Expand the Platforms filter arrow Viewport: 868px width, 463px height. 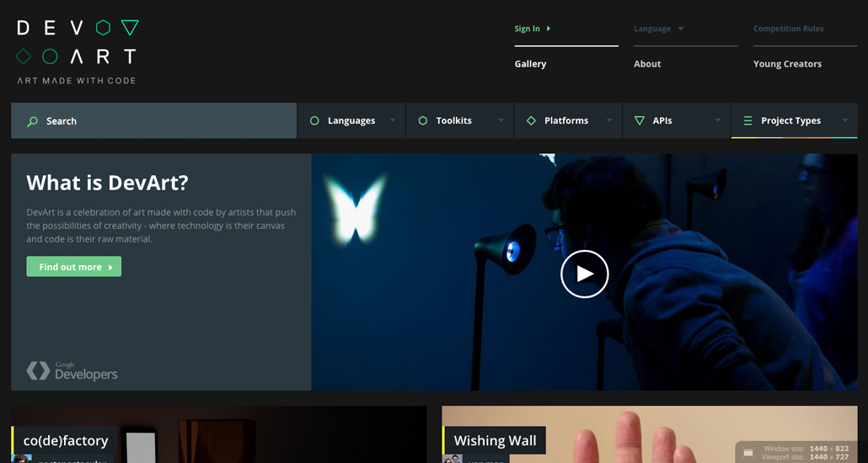pyautogui.click(x=609, y=120)
